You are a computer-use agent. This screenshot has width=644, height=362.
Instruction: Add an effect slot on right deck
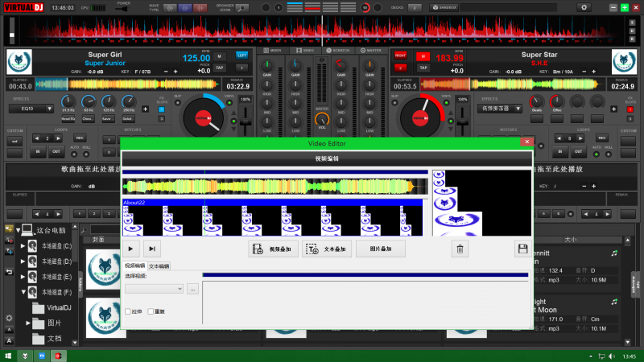(x=614, y=109)
